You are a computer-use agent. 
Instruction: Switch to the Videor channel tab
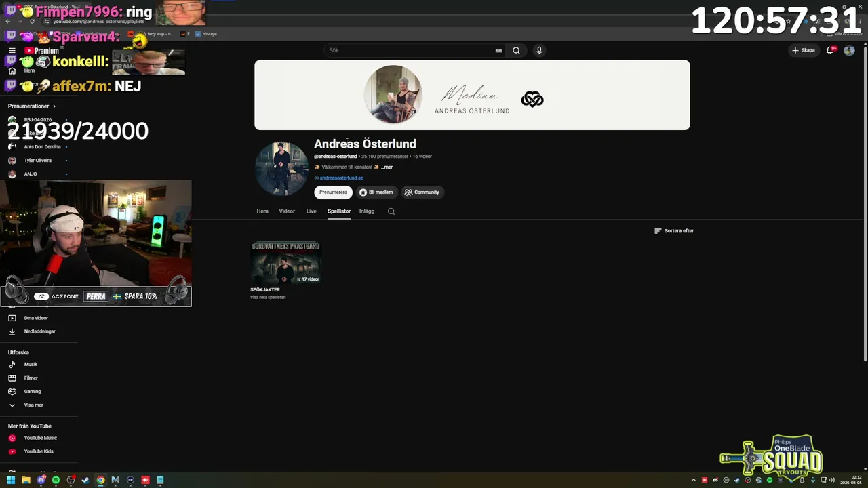287,211
